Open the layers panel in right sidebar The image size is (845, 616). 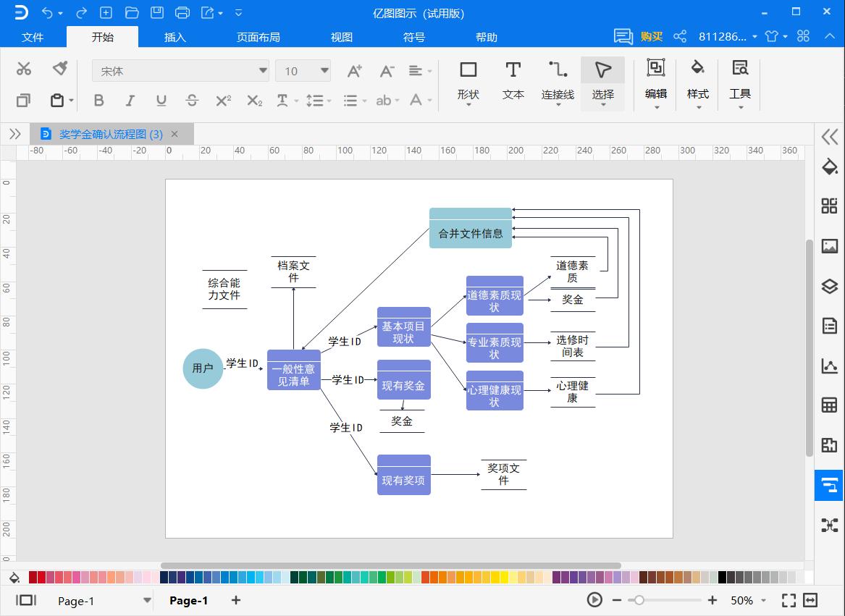pos(829,286)
